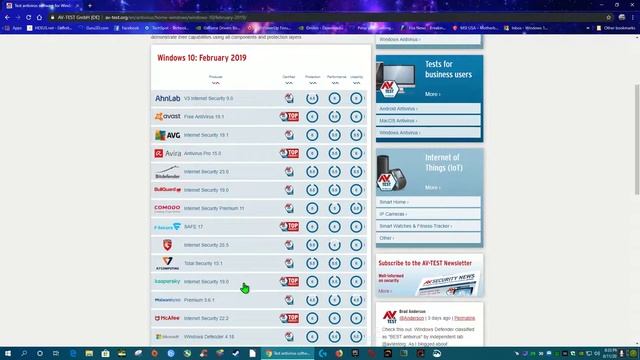Screen dimensions: 640x360
Task: Click the F-Secure logo in the table
Action: tap(167, 227)
